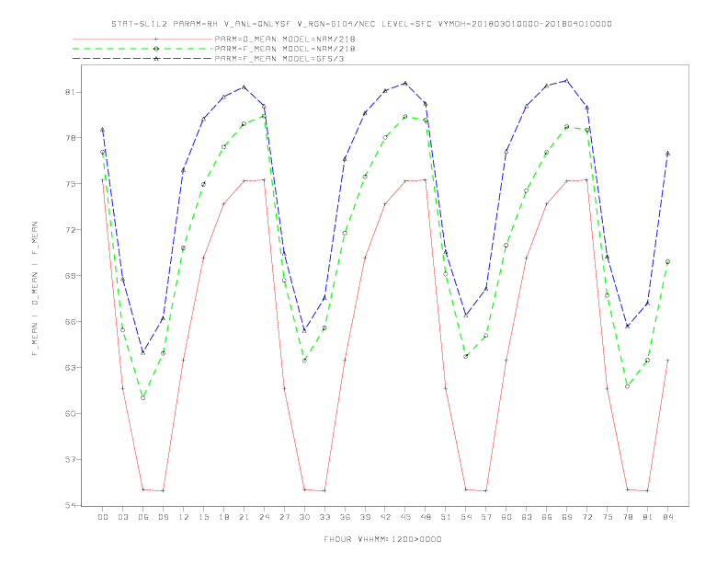
Task: Click the x-axis forecast hour label 12
Action: (x=184, y=517)
